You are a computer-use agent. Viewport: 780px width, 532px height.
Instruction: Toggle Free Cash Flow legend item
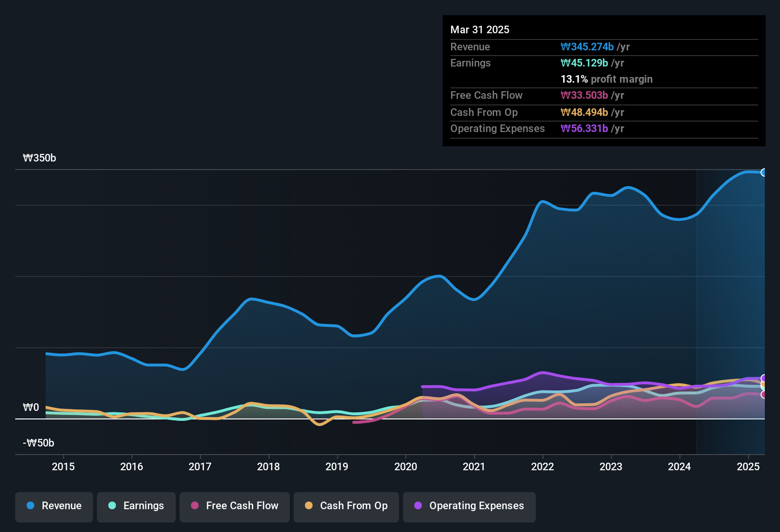[235, 506]
